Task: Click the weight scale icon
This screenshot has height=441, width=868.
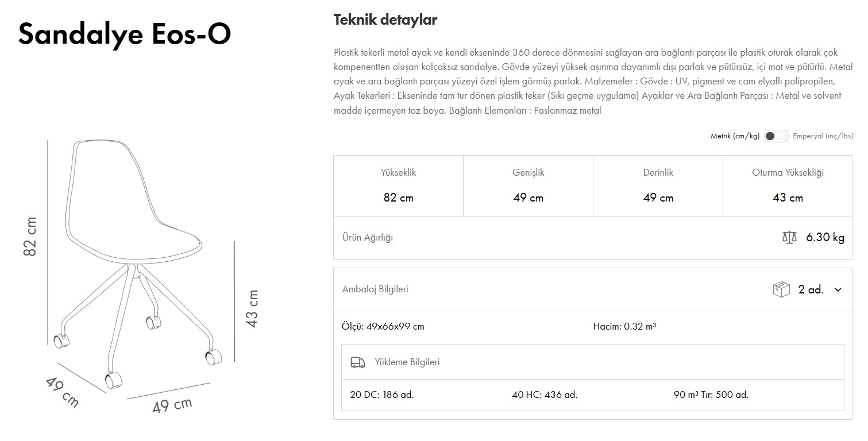Action: point(789,238)
